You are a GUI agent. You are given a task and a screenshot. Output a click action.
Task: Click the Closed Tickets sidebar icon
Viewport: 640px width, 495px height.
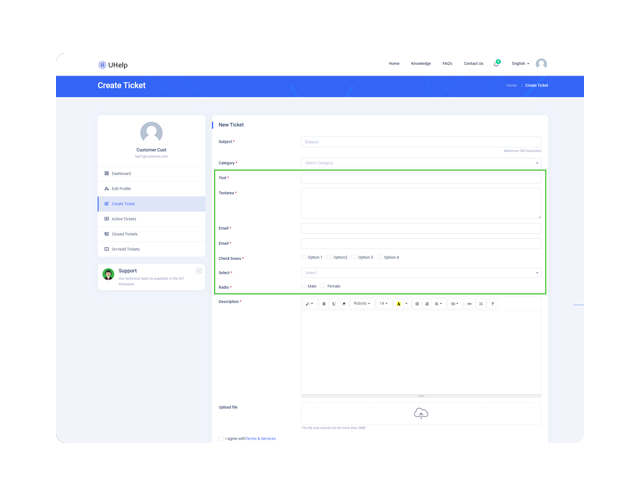(107, 234)
